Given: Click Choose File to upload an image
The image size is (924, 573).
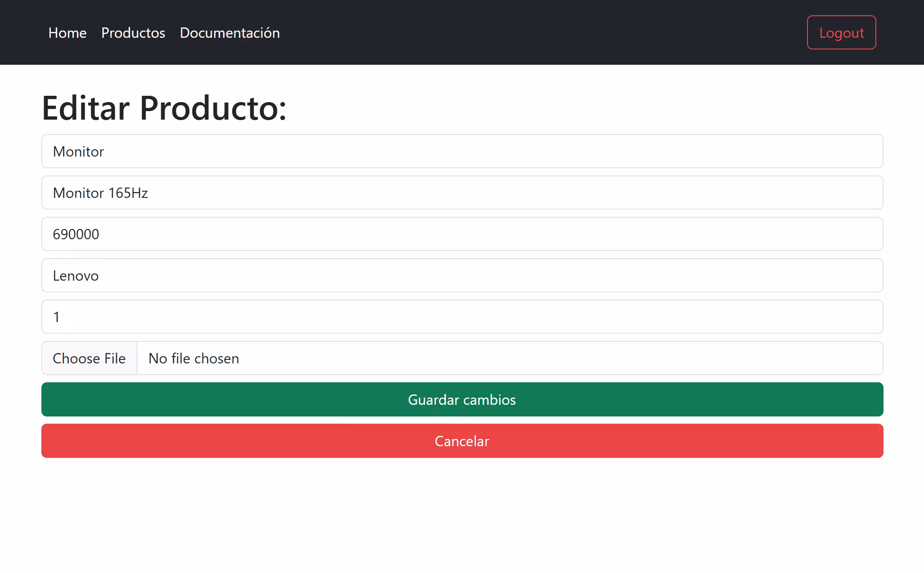Looking at the screenshot, I should 89,358.
